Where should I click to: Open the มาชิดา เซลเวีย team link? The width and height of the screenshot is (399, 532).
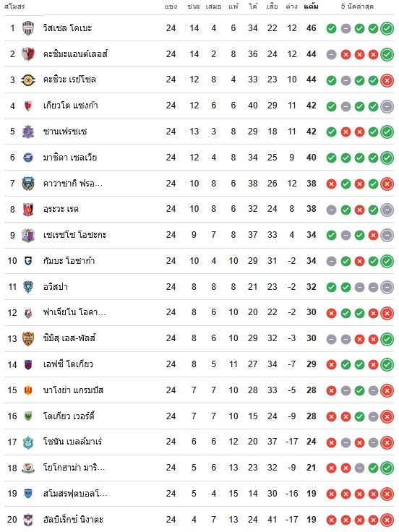click(70, 158)
